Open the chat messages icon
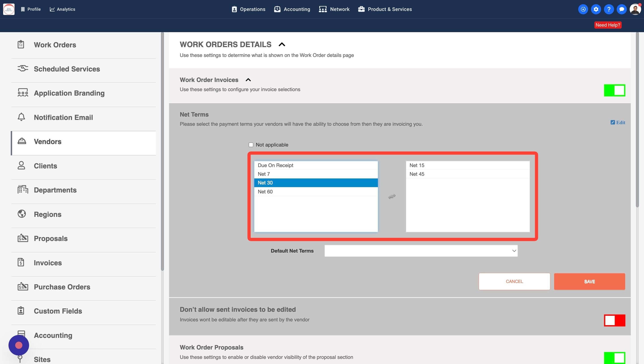The width and height of the screenshot is (644, 364). tap(621, 9)
